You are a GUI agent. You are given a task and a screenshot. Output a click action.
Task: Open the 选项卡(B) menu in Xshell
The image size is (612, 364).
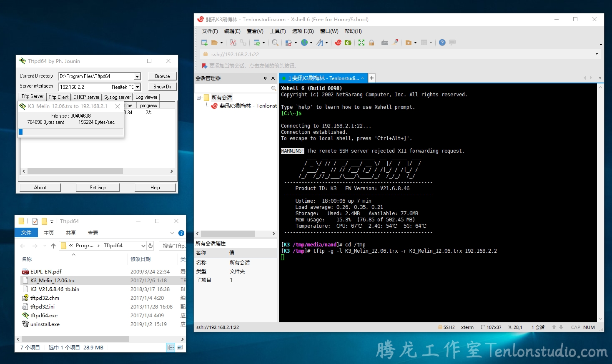click(x=303, y=31)
